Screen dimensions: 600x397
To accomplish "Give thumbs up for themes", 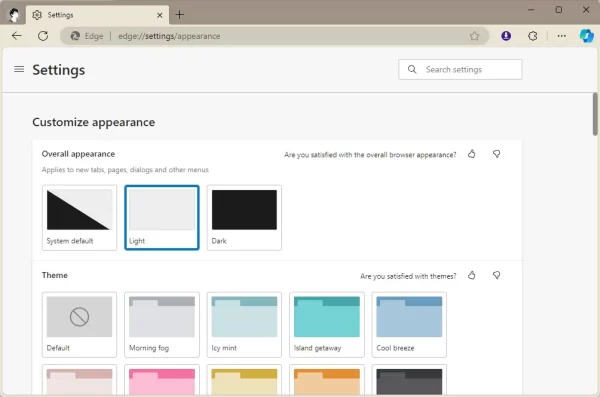I will point(471,275).
